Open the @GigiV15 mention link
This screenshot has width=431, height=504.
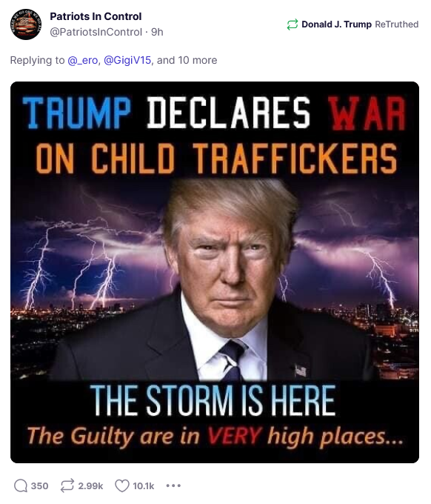(x=127, y=60)
